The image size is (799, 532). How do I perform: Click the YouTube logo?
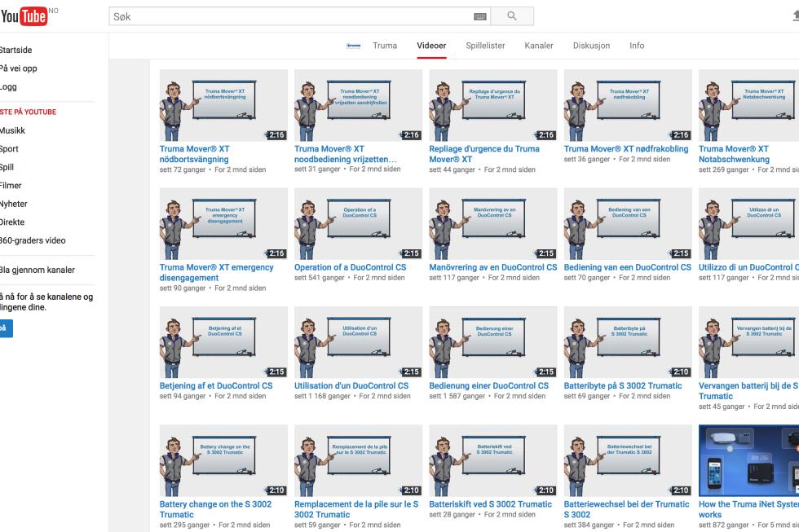tap(24, 16)
